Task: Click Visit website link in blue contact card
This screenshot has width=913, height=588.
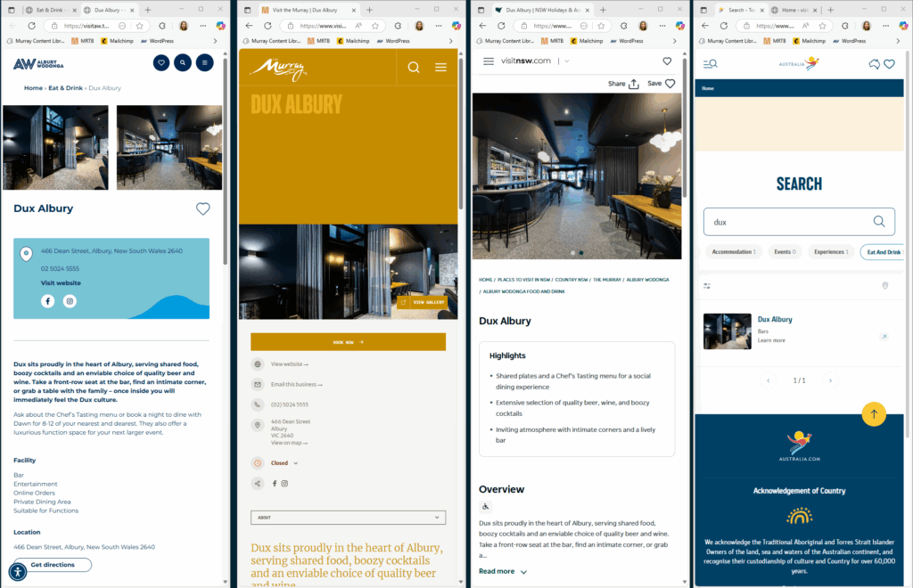Action: (61, 282)
